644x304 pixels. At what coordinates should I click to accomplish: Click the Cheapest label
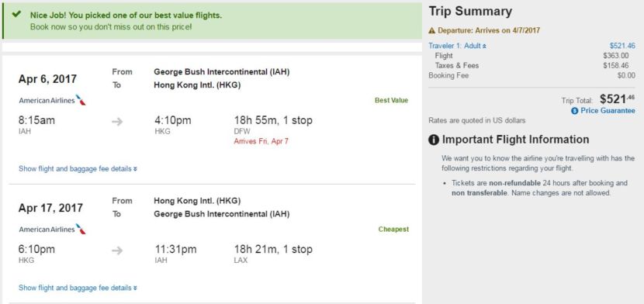coord(393,229)
